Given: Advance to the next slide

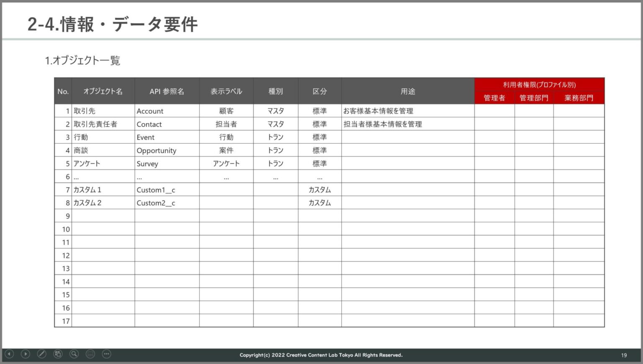Looking at the screenshot, I should point(26,354).
